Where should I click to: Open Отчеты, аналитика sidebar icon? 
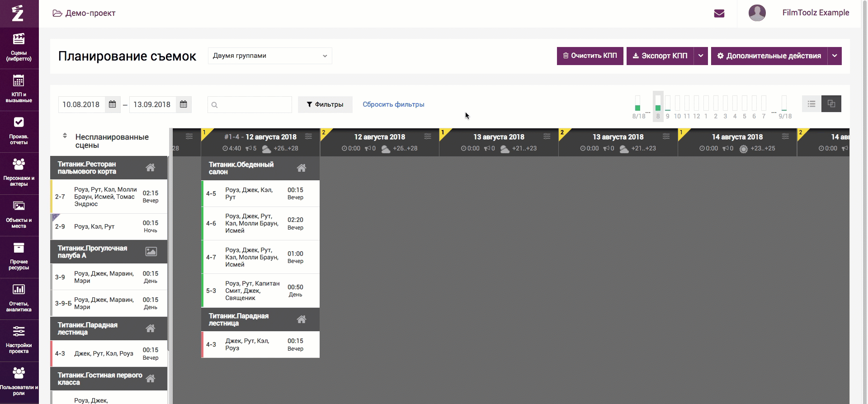pyautogui.click(x=19, y=290)
